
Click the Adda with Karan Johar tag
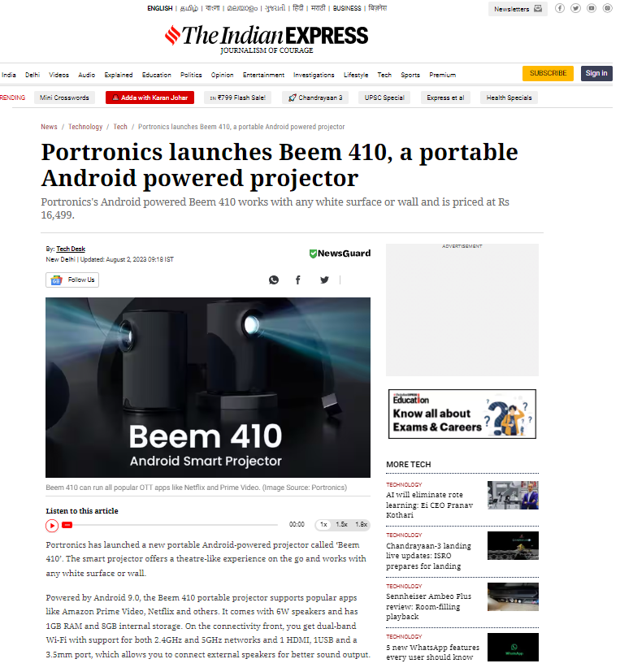click(x=150, y=98)
